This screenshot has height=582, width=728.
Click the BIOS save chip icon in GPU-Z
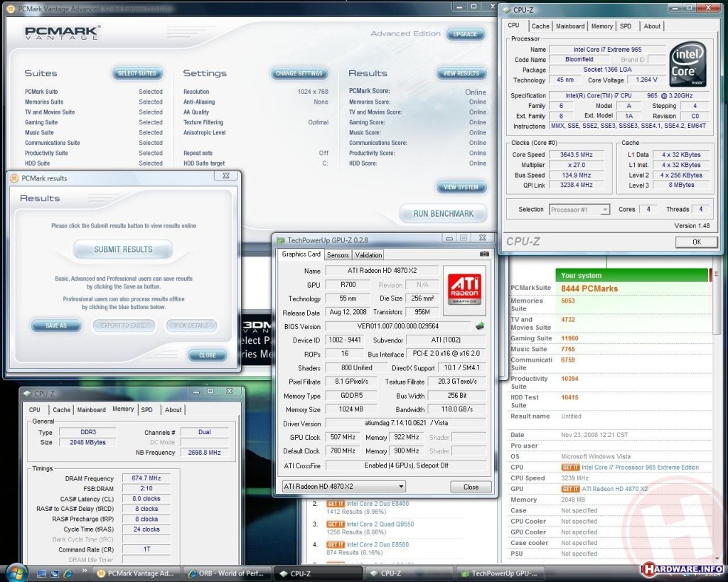point(480,326)
